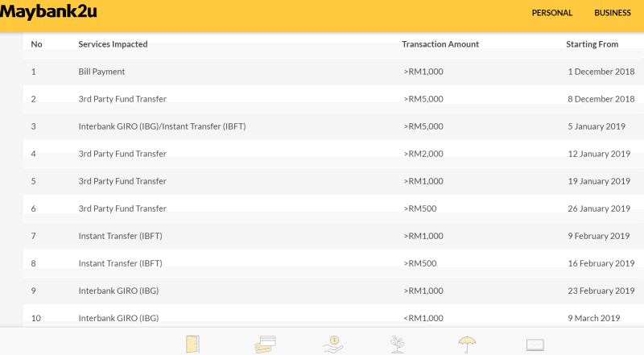Viewport: 644px width, 355px height.
Task: Select "Interbank GIRO (IBG)" in row 9
Action: 118,291
